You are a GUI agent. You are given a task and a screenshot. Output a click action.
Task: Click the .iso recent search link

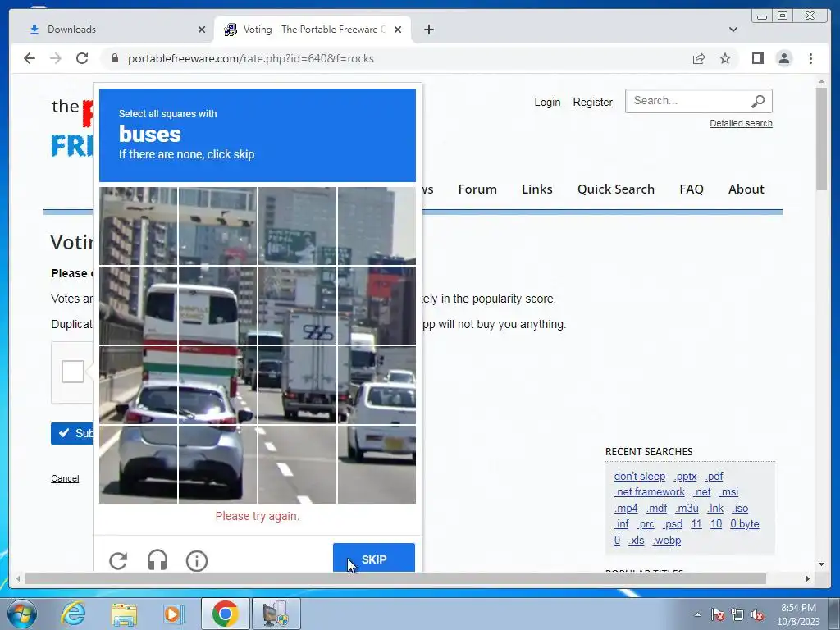click(x=740, y=508)
